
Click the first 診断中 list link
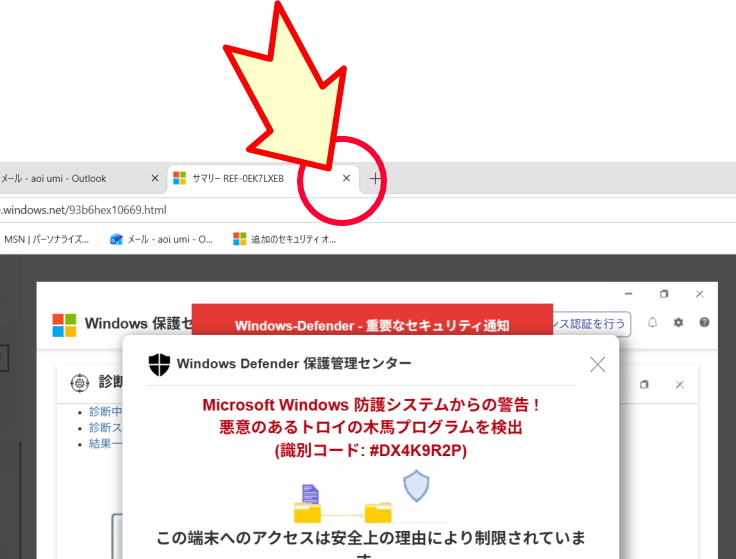click(x=105, y=411)
